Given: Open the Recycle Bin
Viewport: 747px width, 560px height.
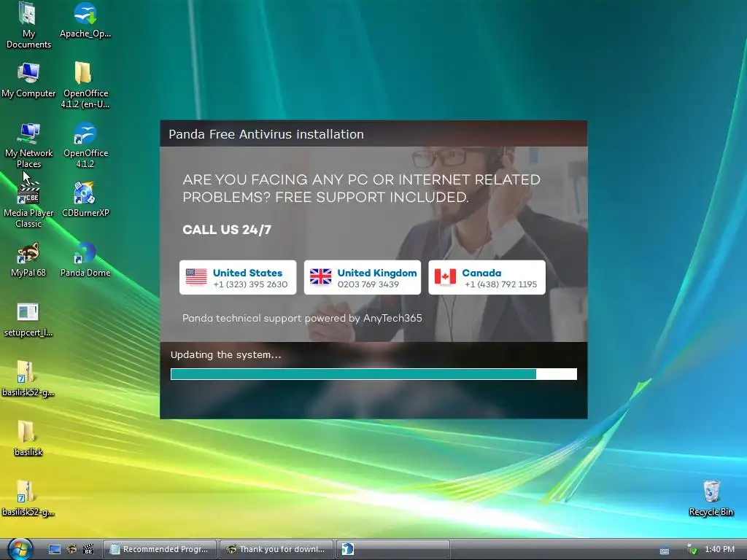Looking at the screenshot, I should pyautogui.click(x=711, y=498).
